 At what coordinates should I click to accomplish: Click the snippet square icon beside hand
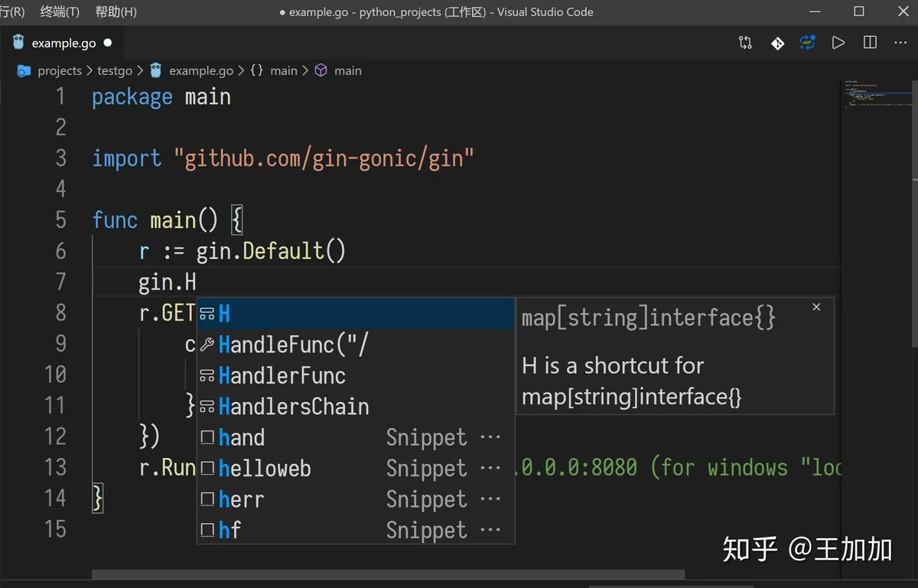coord(207,437)
